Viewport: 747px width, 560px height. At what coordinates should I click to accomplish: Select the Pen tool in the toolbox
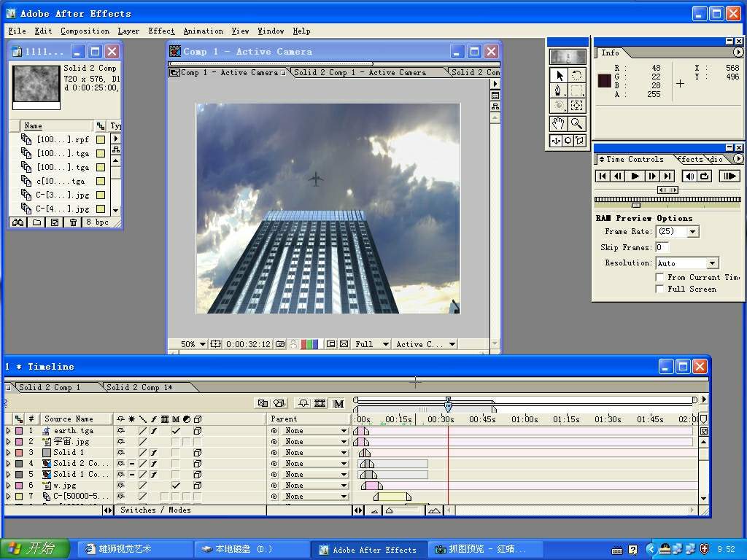(559, 91)
